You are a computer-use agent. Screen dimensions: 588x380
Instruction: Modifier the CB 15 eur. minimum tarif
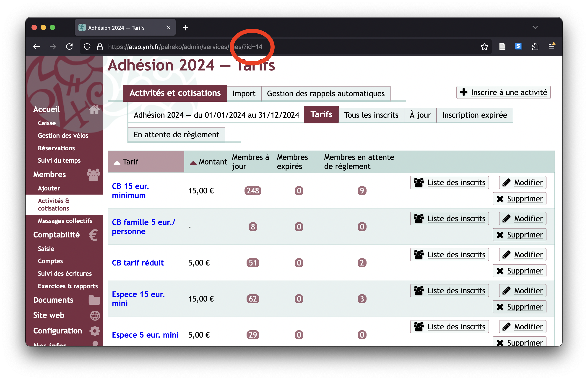click(522, 183)
